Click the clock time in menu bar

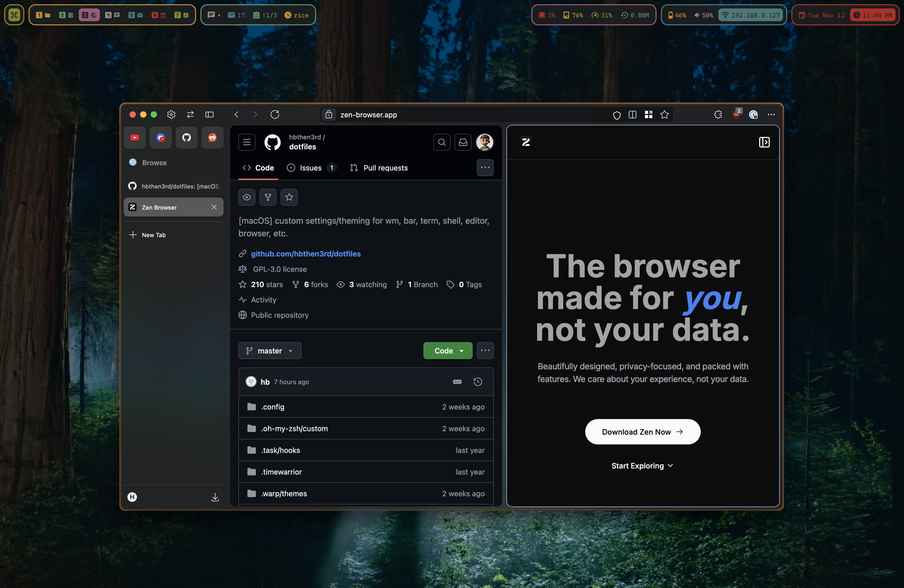[873, 15]
